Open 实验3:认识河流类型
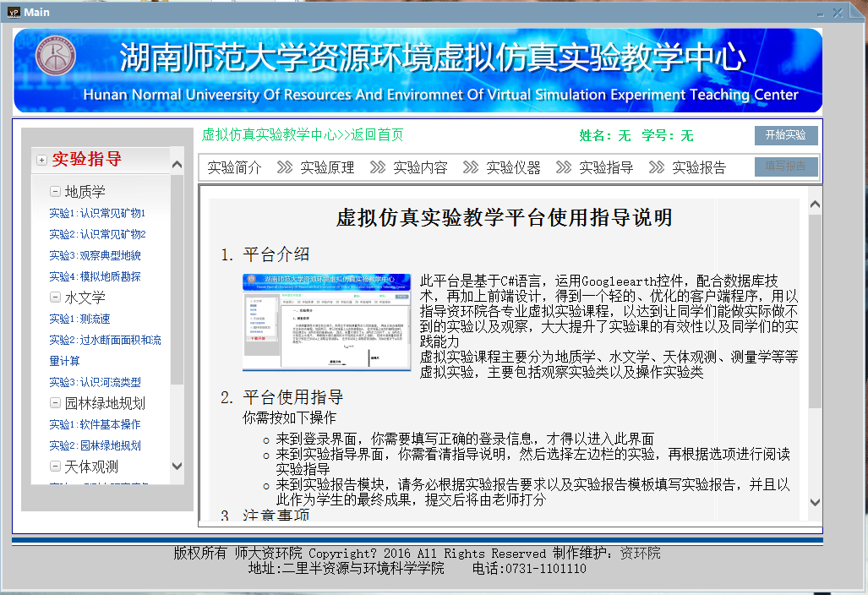Viewport: 868px width, 595px height. (95, 382)
